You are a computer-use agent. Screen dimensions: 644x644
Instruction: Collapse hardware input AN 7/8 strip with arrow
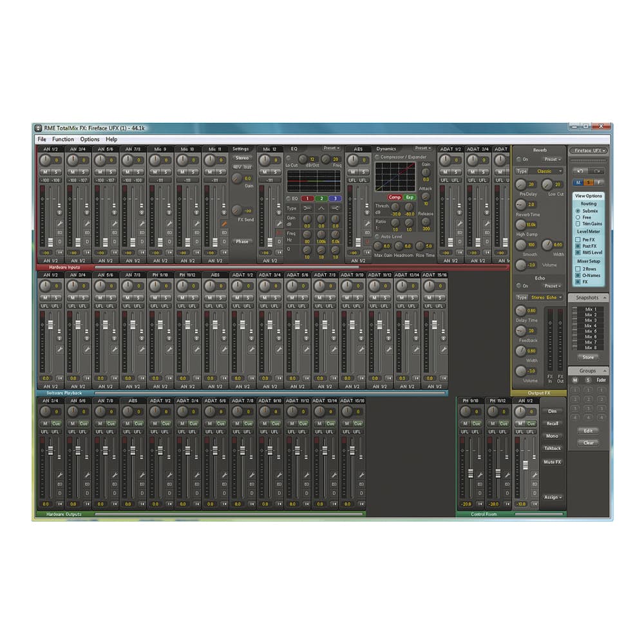point(142,252)
